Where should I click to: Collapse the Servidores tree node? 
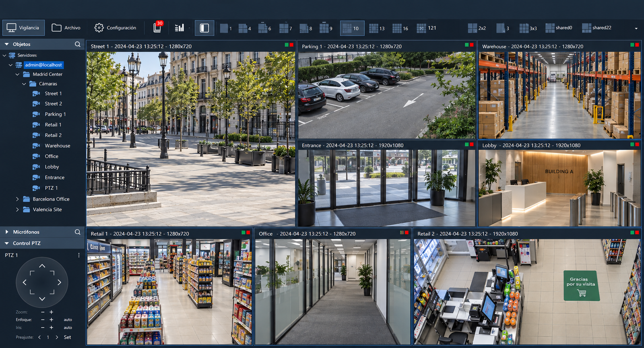(x=4, y=56)
